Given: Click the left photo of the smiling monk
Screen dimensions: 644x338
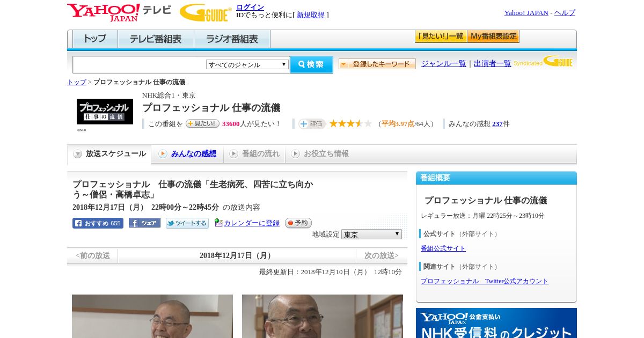Looking at the screenshot, I should pos(152,316).
